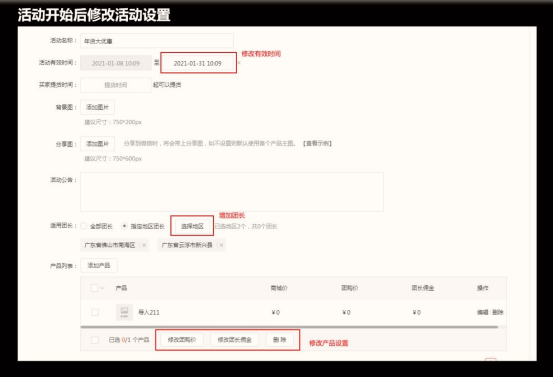
Task: Click the 添加产品 button
Action: pos(99,265)
